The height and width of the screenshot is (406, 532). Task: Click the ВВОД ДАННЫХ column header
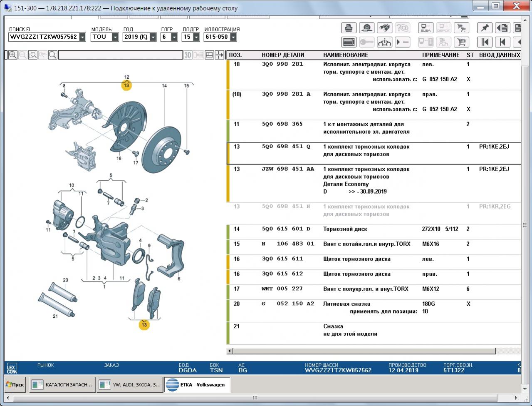tap(500, 55)
